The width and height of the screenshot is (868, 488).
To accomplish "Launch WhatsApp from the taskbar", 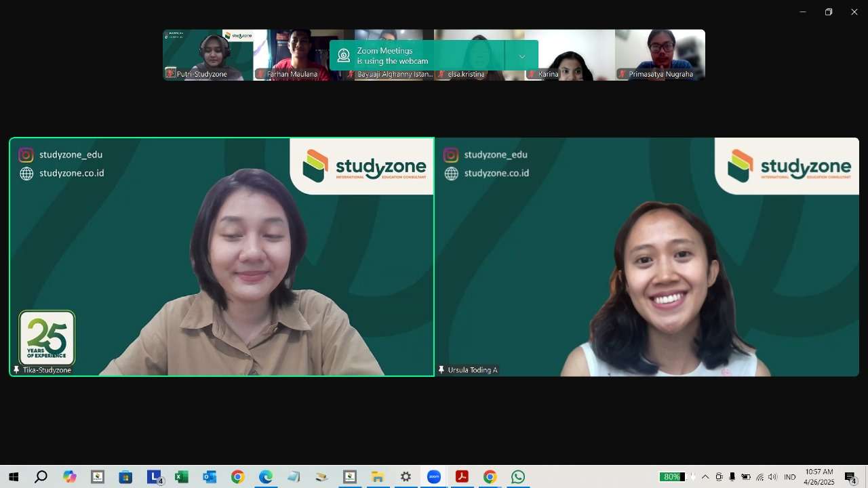I will [518, 477].
